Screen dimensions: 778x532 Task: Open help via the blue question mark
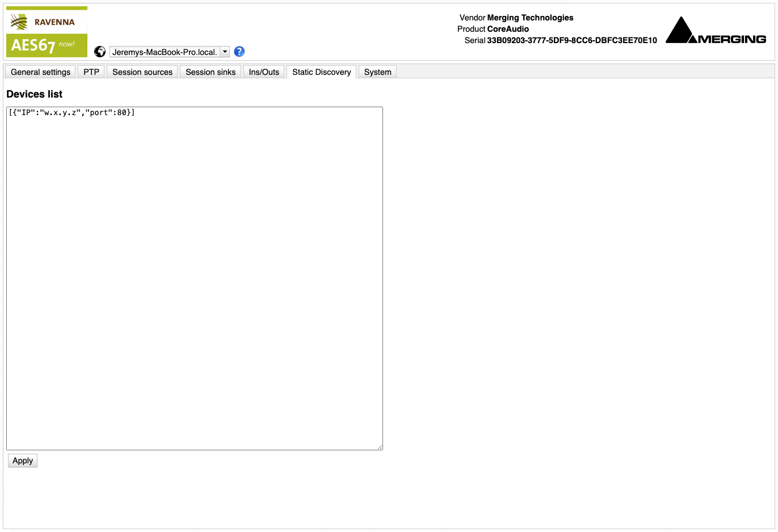[x=239, y=52]
